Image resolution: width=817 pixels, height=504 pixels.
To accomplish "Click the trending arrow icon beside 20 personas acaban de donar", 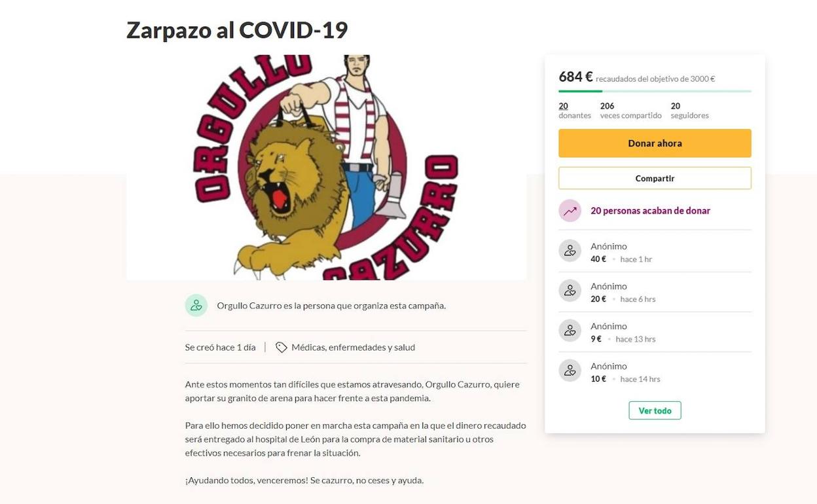I will (x=570, y=211).
